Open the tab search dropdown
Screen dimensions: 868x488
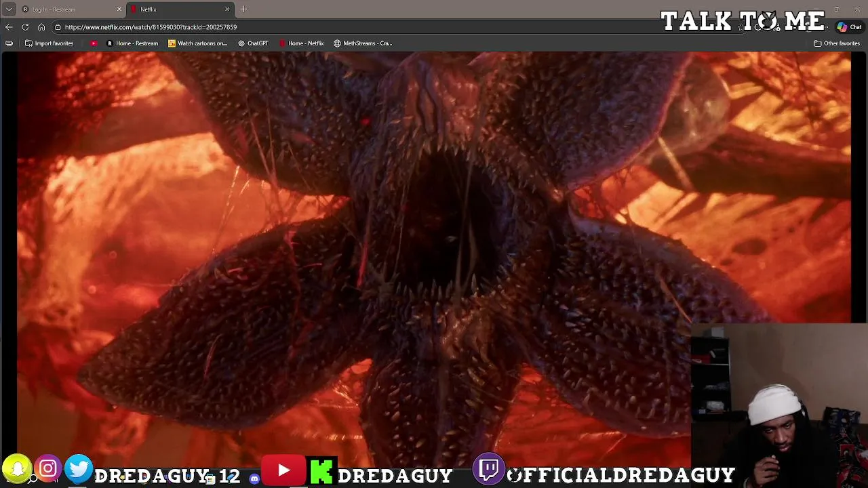pyautogui.click(x=9, y=9)
